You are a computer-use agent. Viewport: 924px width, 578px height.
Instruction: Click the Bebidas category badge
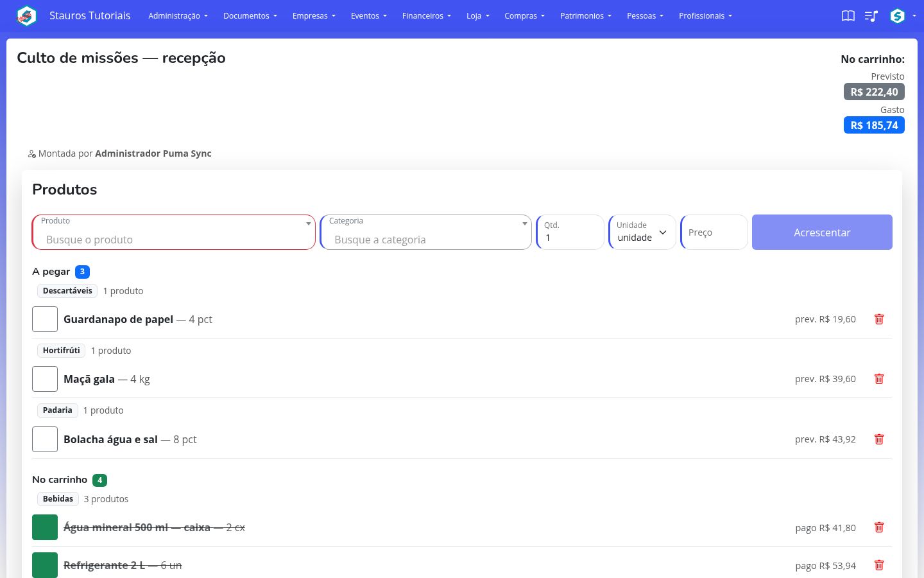click(58, 499)
